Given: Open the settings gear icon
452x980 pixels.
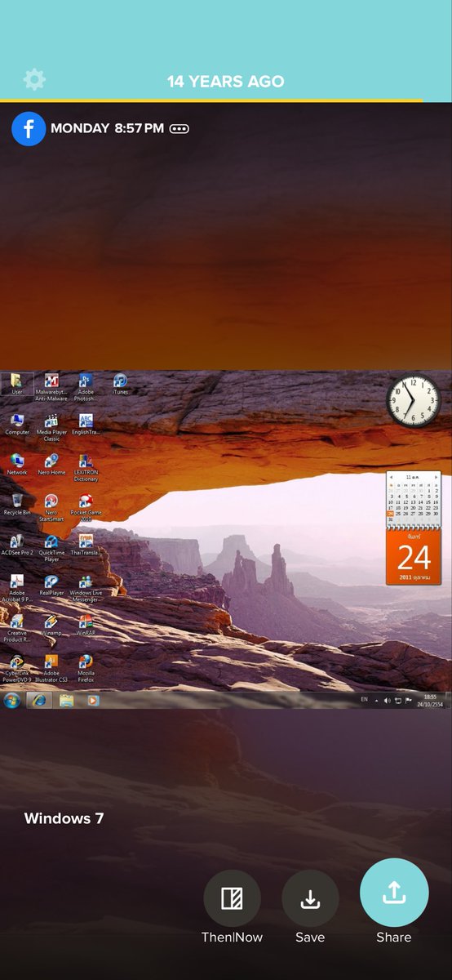Looking at the screenshot, I should pyautogui.click(x=34, y=79).
